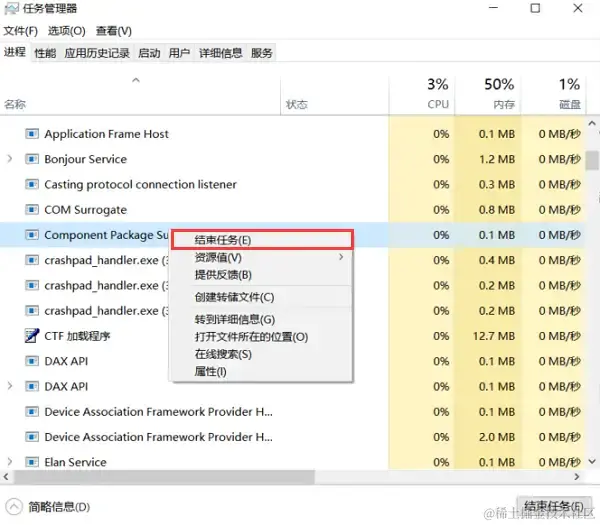Select the CTF 加载程序 process name
This screenshot has height=525, width=600.
[x=77, y=336]
